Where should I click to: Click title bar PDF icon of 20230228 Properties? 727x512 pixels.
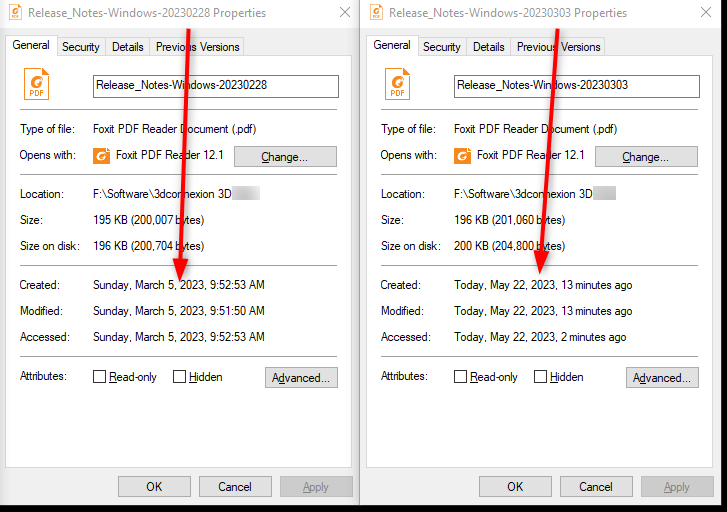click(15, 12)
